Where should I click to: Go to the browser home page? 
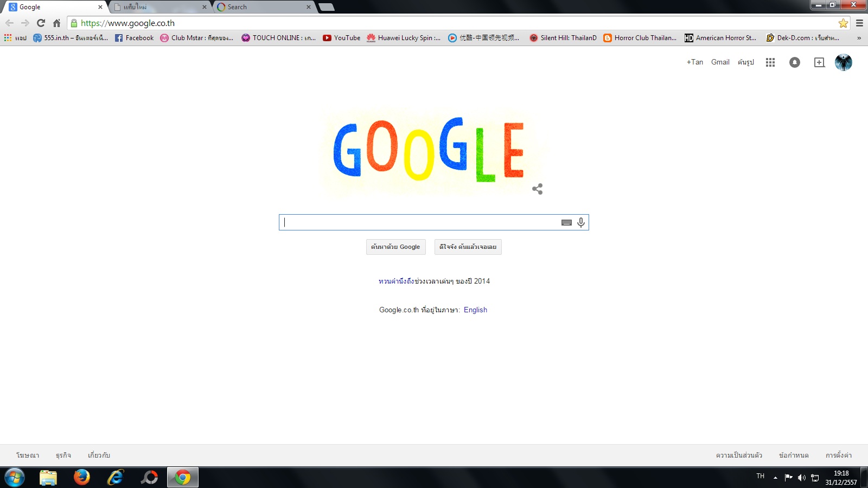(56, 23)
